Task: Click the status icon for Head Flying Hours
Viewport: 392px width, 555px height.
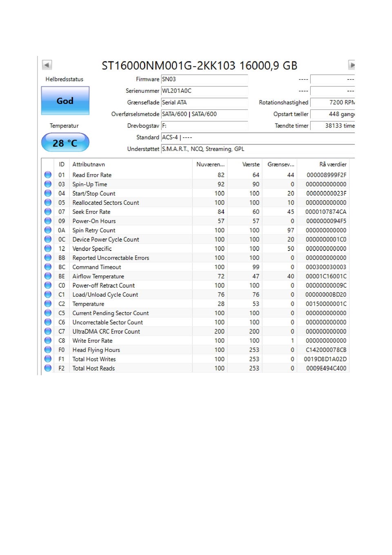Action: coord(48,349)
